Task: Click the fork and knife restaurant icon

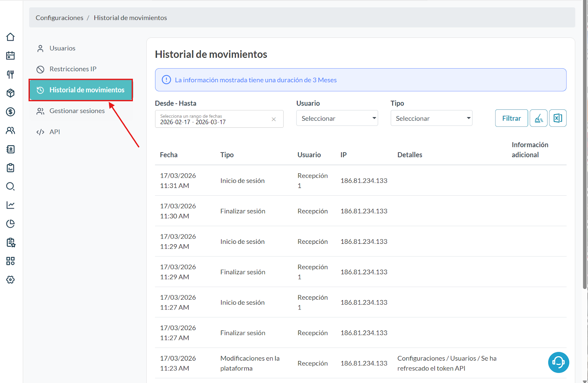Action: click(10, 75)
